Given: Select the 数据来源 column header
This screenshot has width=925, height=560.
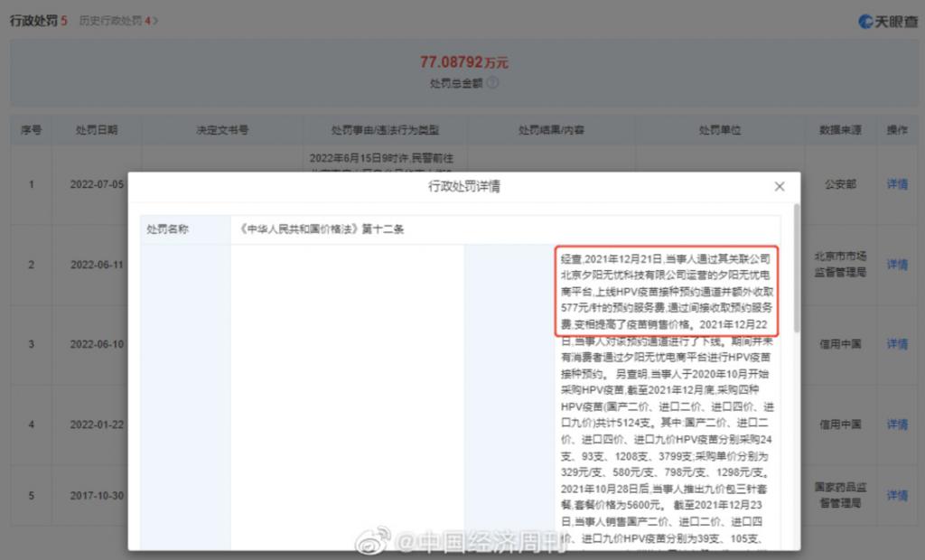Looking at the screenshot, I should [840, 130].
